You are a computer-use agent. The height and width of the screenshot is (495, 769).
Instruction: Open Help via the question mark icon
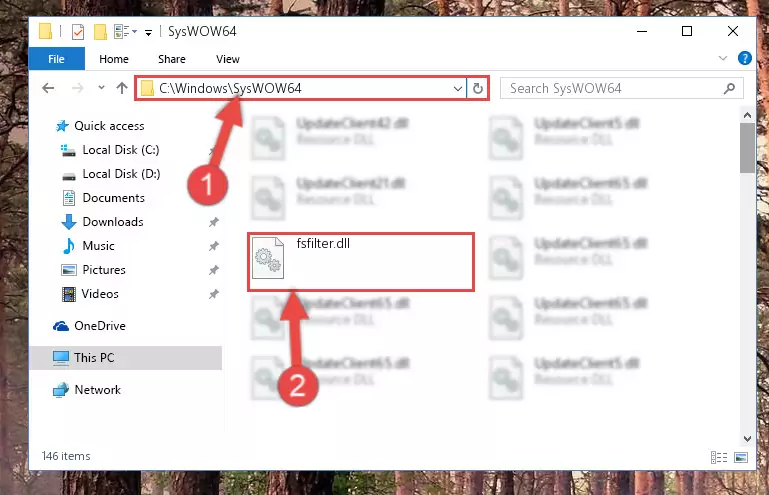pos(744,58)
